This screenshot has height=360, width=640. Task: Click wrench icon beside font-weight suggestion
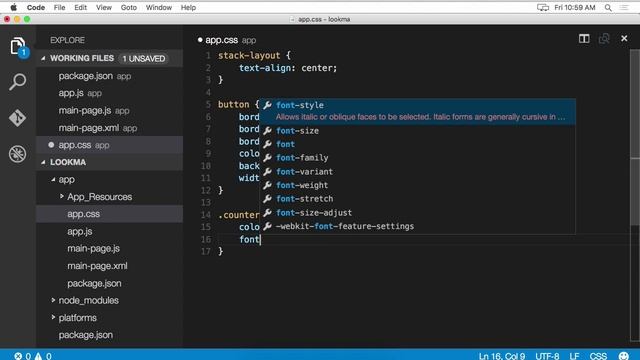pos(267,185)
